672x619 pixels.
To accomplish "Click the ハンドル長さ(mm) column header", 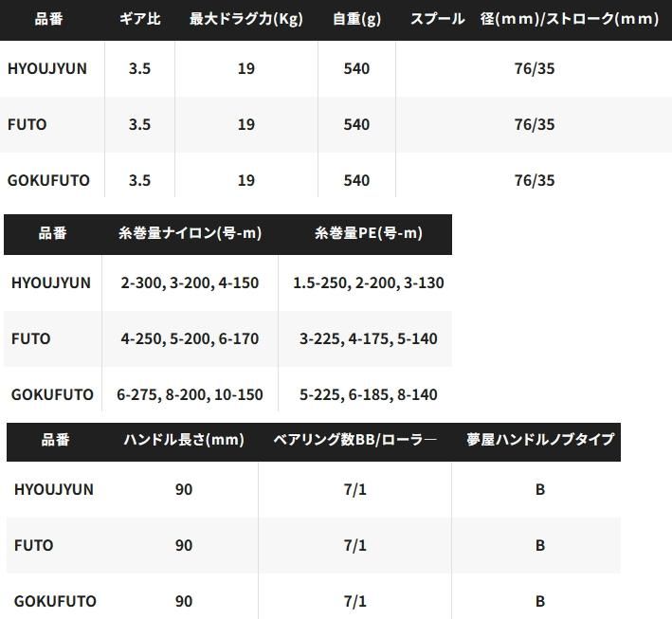I will (x=184, y=440).
